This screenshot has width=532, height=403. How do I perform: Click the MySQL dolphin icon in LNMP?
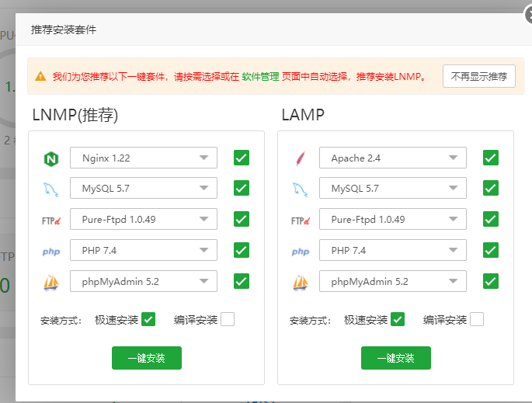click(51, 189)
